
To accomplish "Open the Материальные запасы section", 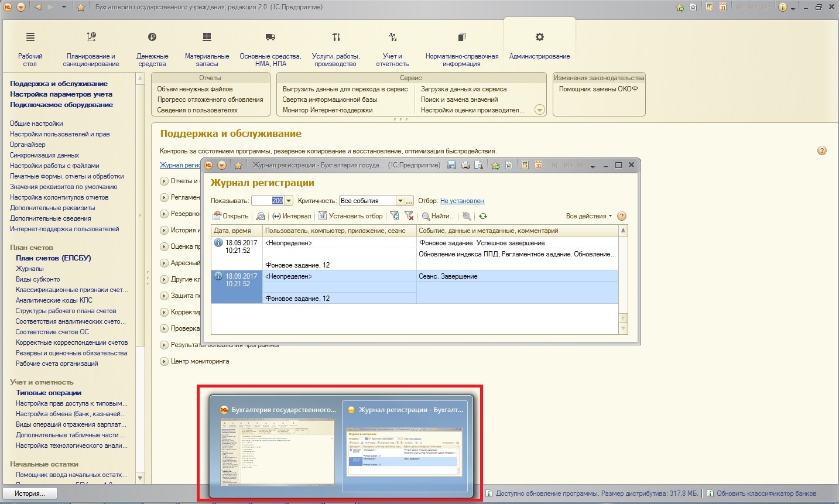I will [207, 49].
